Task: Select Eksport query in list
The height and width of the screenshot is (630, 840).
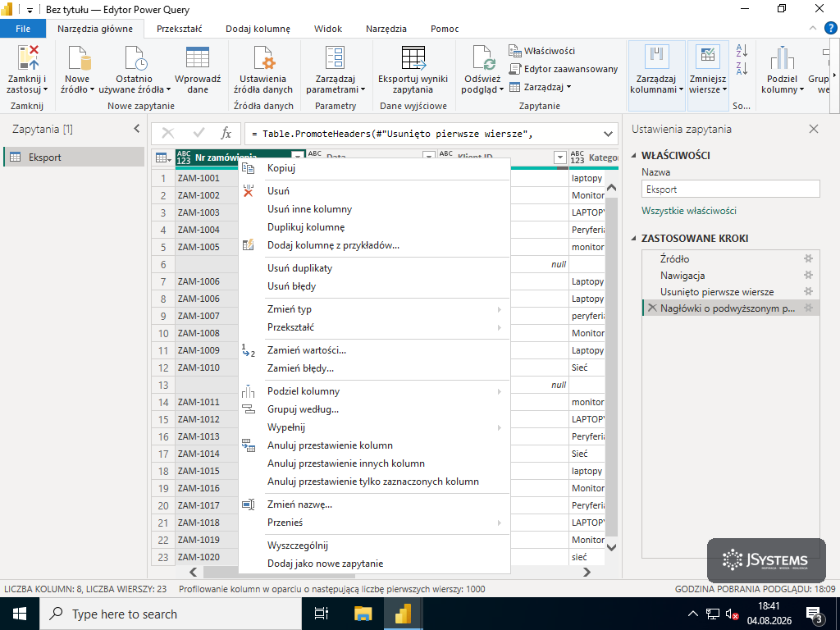Action: point(74,157)
